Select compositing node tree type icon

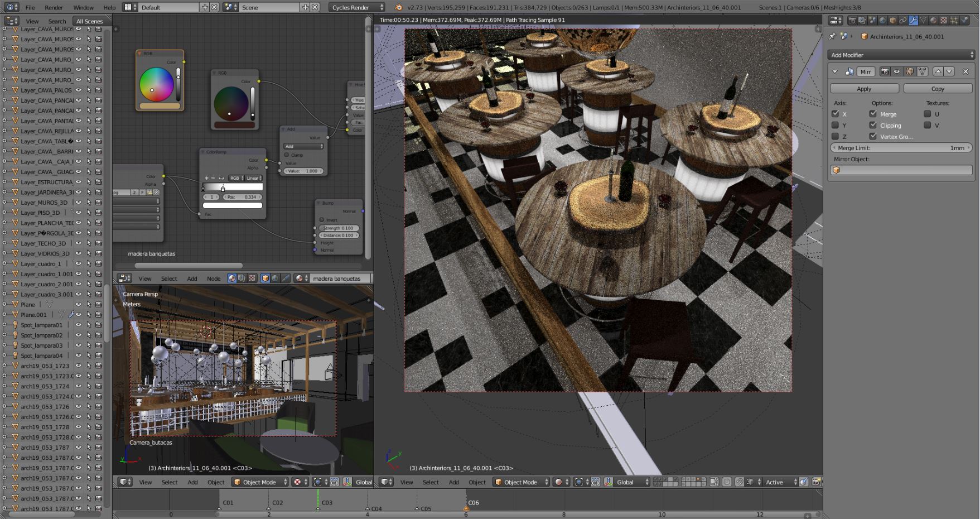click(x=242, y=278)
